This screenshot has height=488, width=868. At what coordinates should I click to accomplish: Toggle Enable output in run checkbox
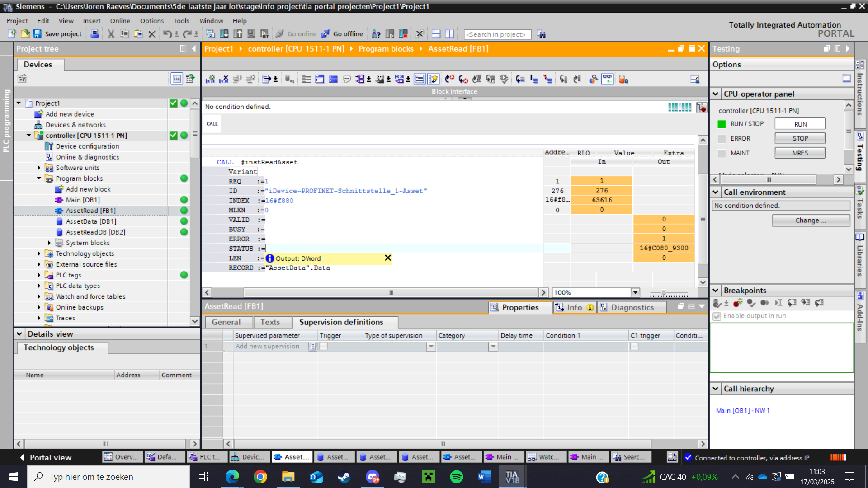tap(717, 316)
